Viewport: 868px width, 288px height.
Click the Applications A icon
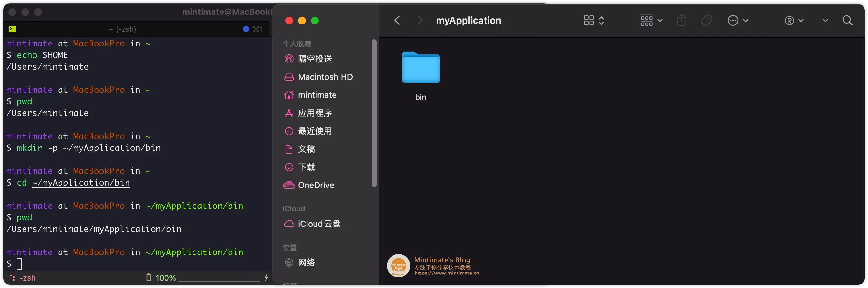coord(289,113)
